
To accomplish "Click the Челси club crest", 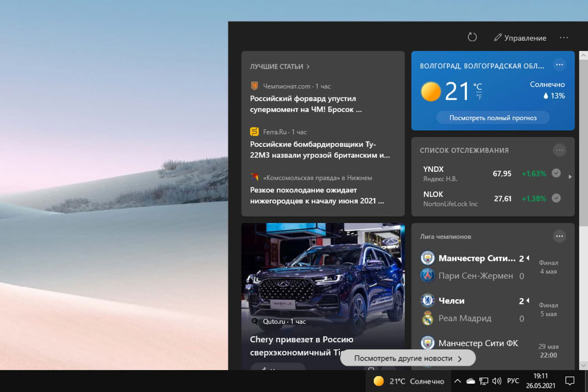I will pyautogui.click(x=428, y=300).
